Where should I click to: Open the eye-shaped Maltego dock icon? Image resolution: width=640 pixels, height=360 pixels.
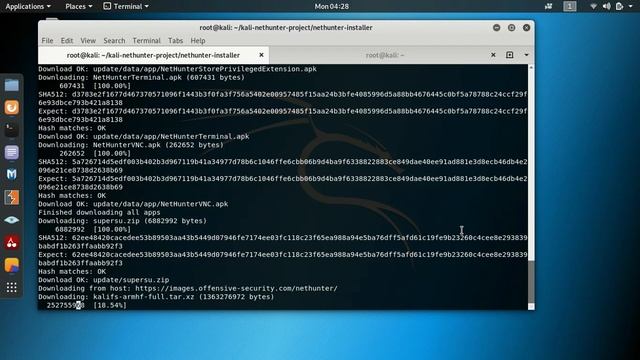(11, 220)
